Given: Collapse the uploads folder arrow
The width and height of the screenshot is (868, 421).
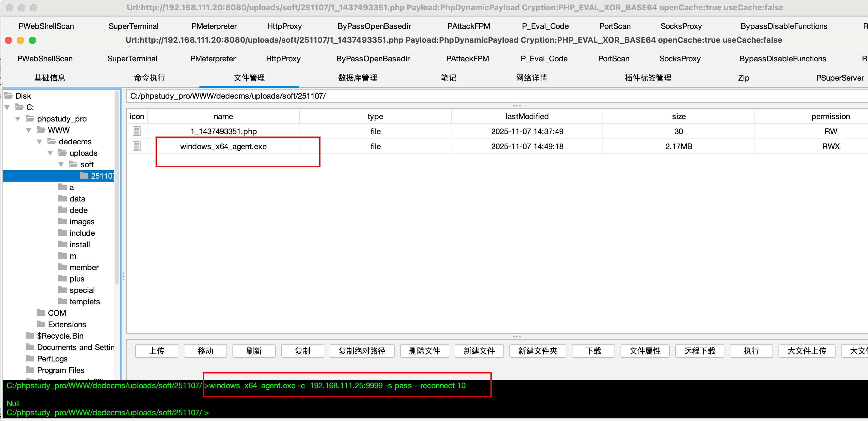Looking at the screenshot, I should pos(50,153).
